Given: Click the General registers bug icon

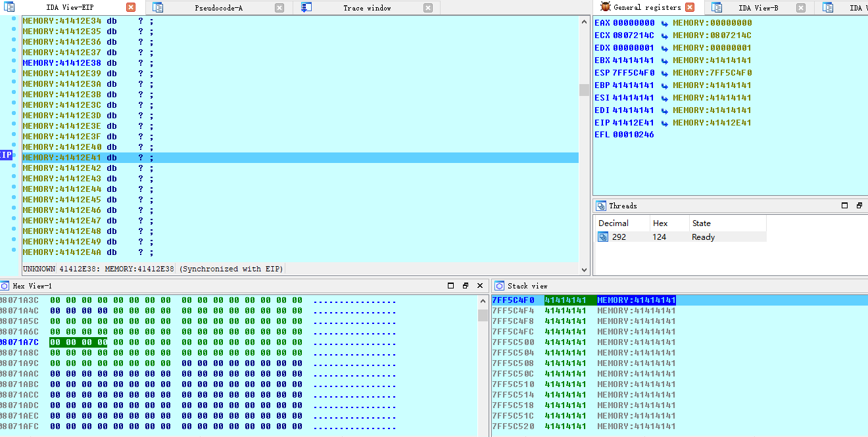Looking at the screenshot, I should 606,7.
